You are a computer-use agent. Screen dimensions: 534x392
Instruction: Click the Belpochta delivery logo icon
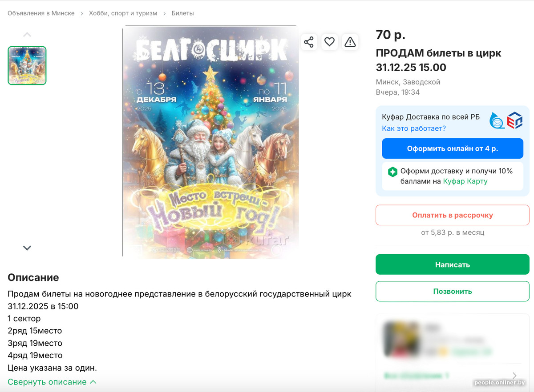click(497, 120)
